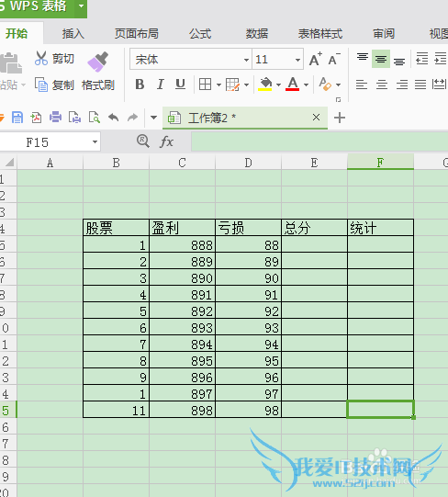Click the Redo arrow
448x497 pixels.
[133, 118]
